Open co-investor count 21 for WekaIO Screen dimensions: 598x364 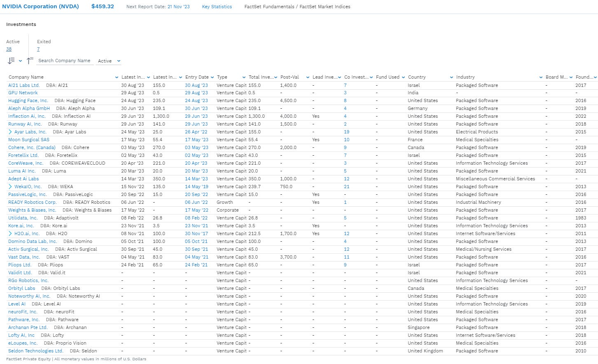pyautogui.click(x=347, y=187)
